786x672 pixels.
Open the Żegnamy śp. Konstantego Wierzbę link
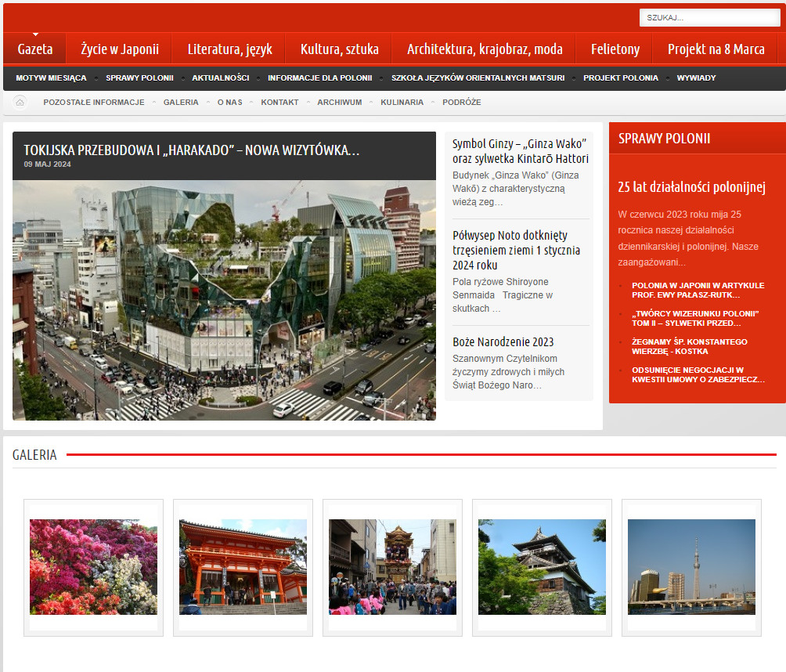coord(689,347)
